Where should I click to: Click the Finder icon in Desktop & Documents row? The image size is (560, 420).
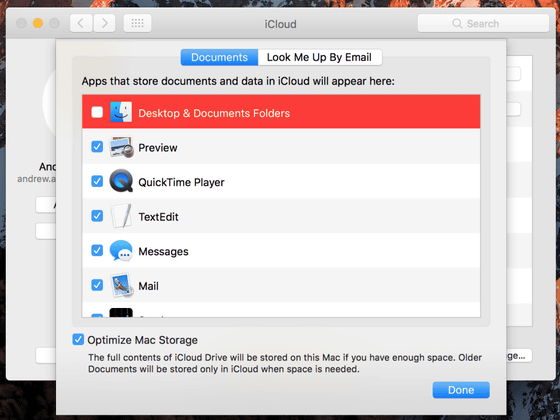pos(121,112)
